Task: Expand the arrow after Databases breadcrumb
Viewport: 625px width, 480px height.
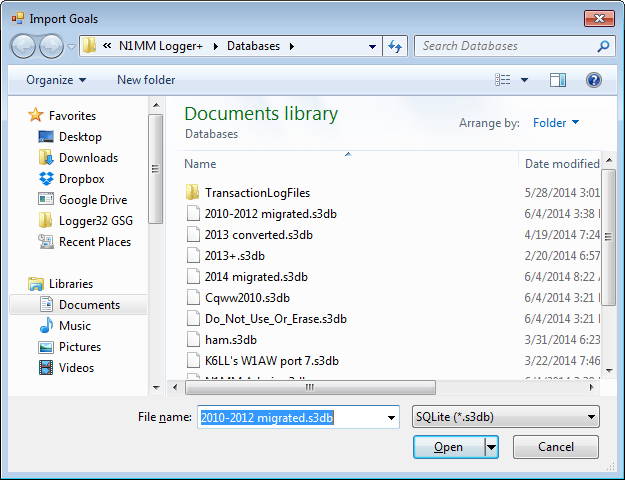Action: [x=292, y=46]
